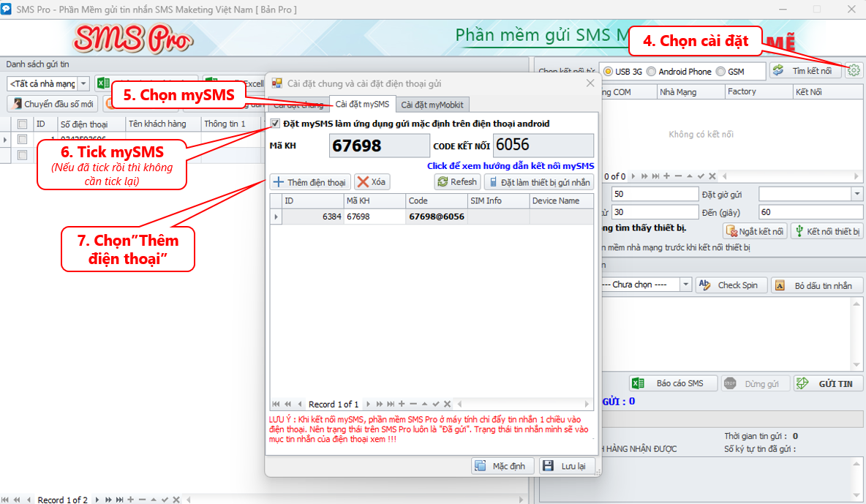Go to last record in dialog navigator
The height and width of the screenshot is (504, 866).
(x=391, y=404)
